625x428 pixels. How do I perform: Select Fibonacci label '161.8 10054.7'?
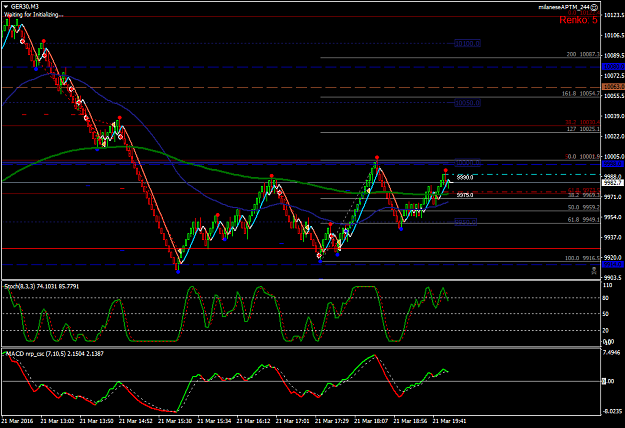(x=581, y=94)
